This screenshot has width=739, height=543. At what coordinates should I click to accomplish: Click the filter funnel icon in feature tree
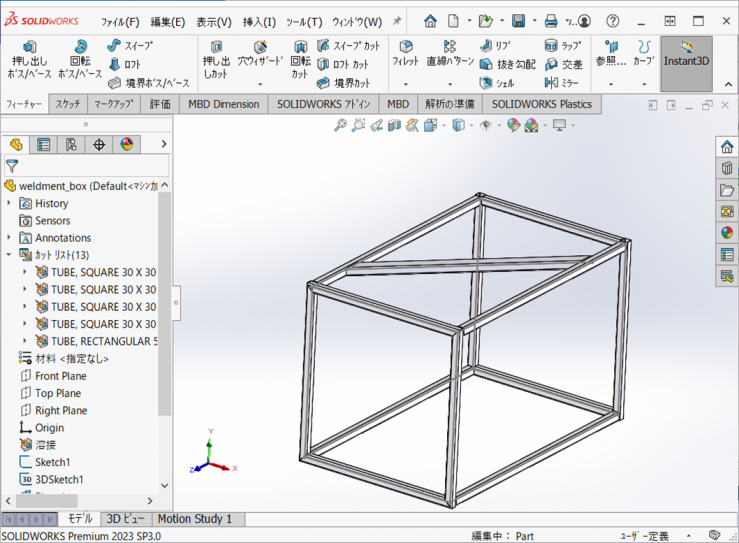click(x=12, y=167)
